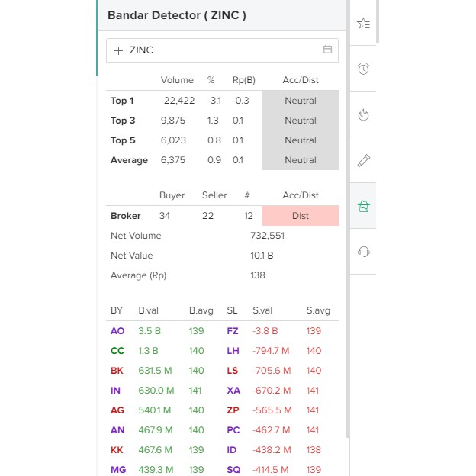This screenshot has height=476, width=476.
Task: Click the S.val column header
Action: (262, 310)
